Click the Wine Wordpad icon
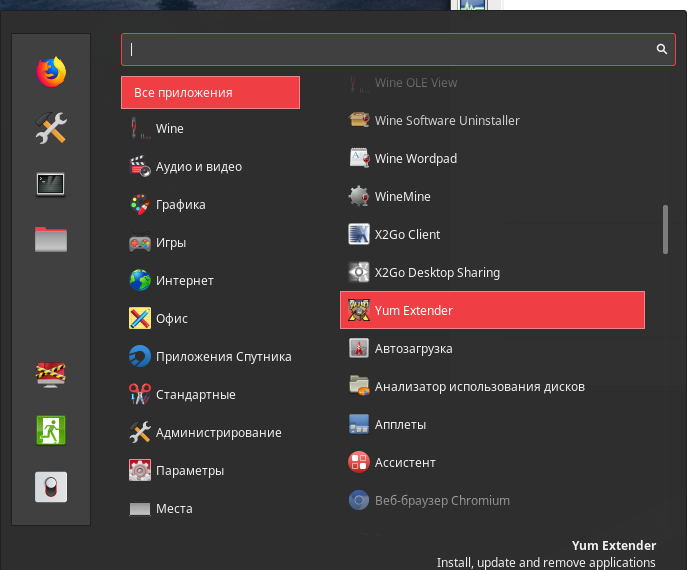Screen dimensions: 687x570 (x=359, y=158)
